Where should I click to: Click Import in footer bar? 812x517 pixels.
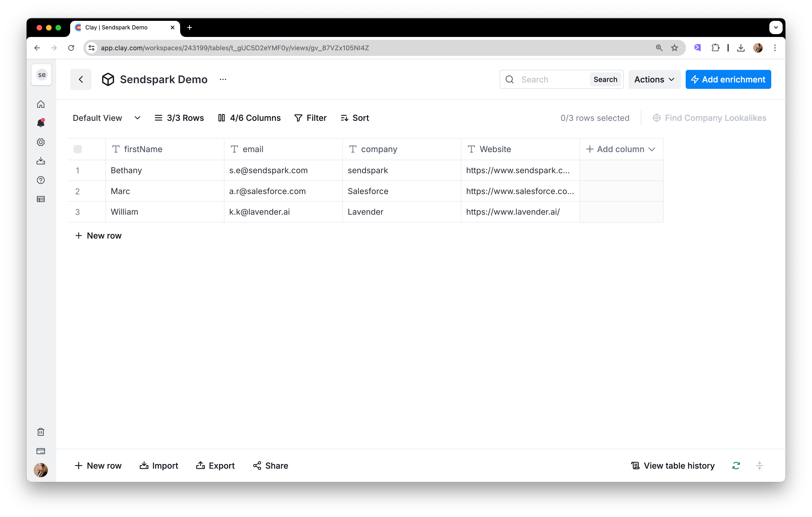click(x=159, y=465)
